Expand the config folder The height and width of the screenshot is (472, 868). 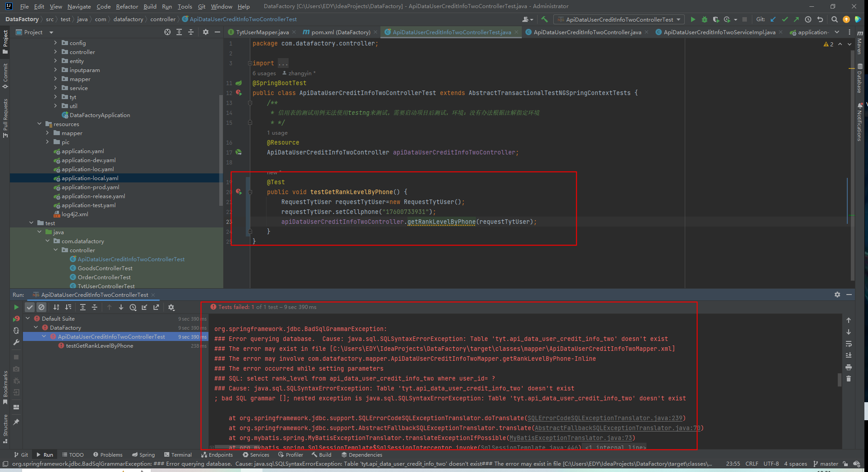point(56,43)
